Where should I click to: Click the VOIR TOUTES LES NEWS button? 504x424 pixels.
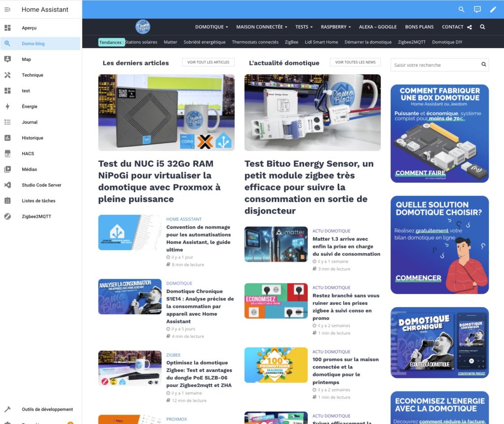pos(355,62)
